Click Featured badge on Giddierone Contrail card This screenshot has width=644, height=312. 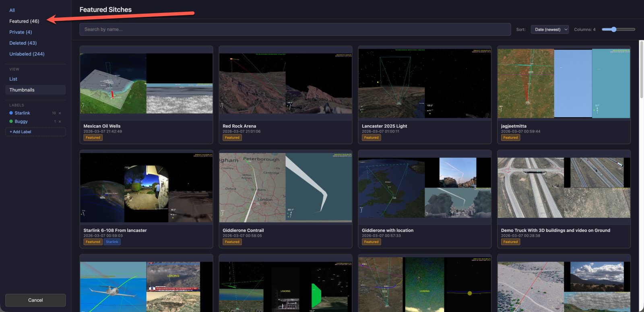232,242
